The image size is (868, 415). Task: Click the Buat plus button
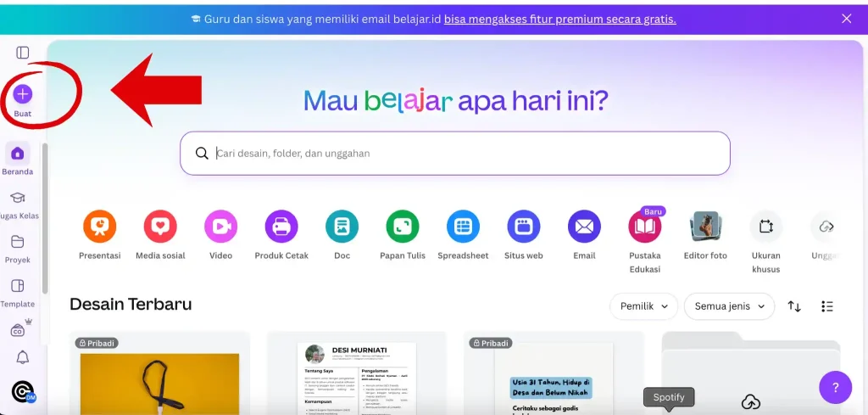[x=23, y=94]
